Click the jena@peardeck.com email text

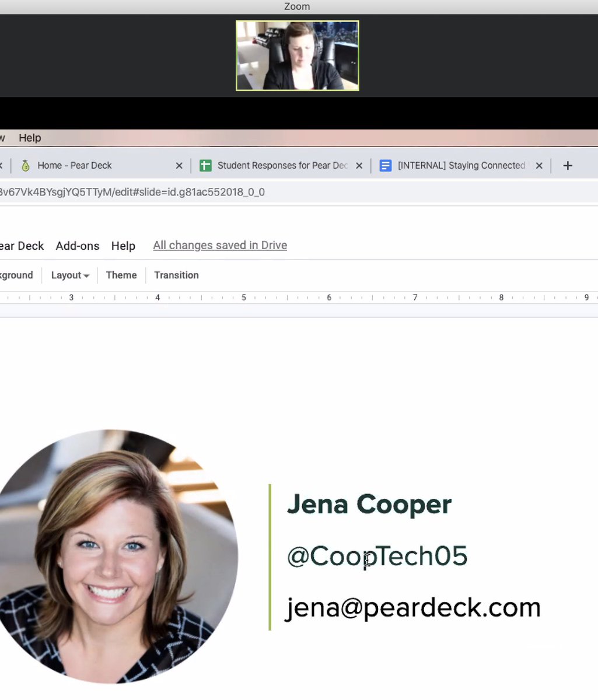pos(413,607)
